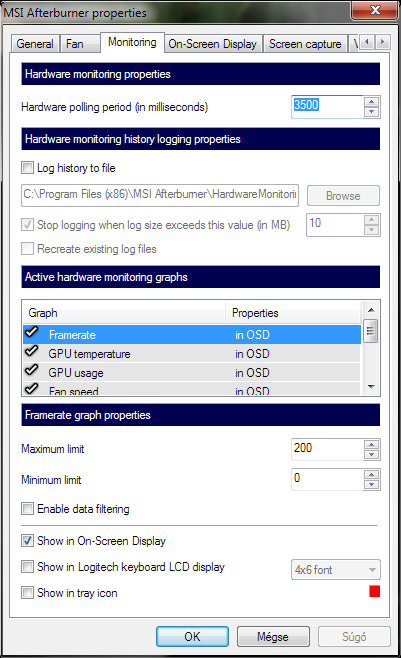401x658 pixels.
Task: Decrease the Maximum limit value
Action: click(x=371, y=454)
